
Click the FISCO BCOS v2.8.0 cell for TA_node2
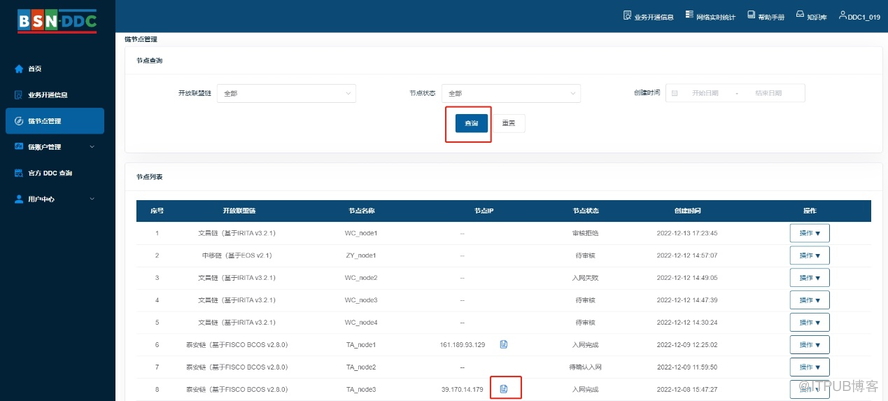point(237,367)
